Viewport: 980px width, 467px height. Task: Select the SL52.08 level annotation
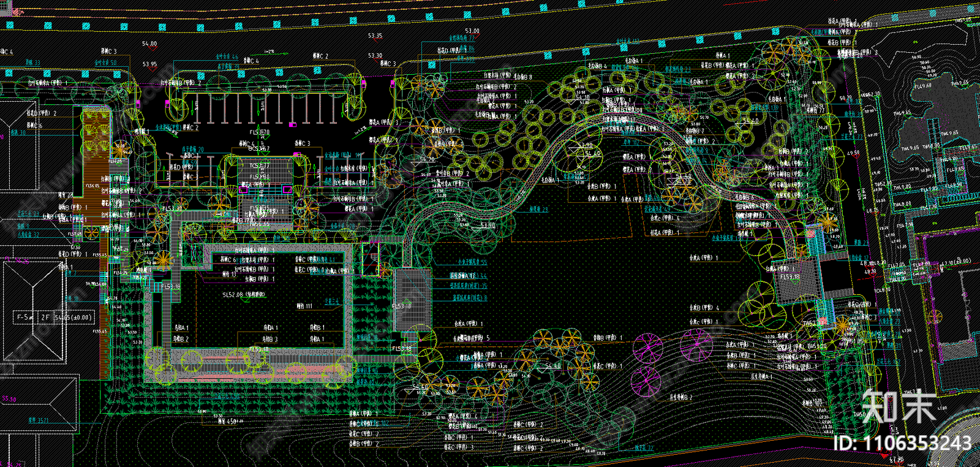tap(243, 294)
